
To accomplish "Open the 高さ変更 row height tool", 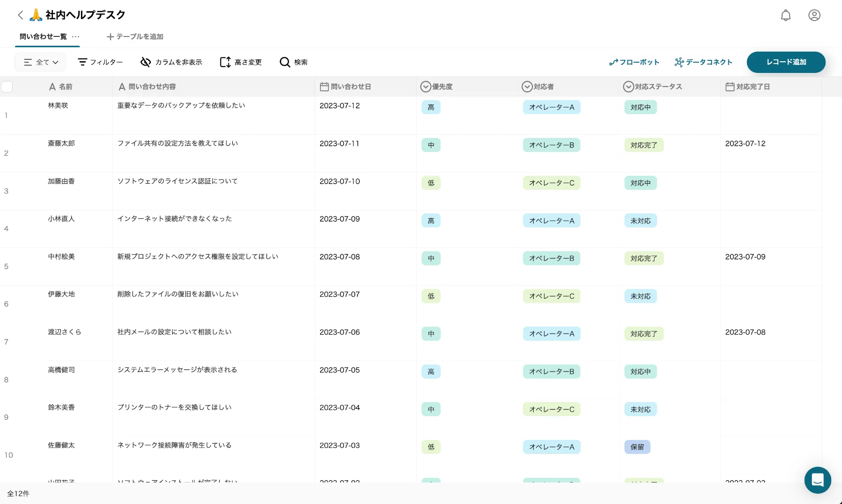I will [x=241, y=62].
